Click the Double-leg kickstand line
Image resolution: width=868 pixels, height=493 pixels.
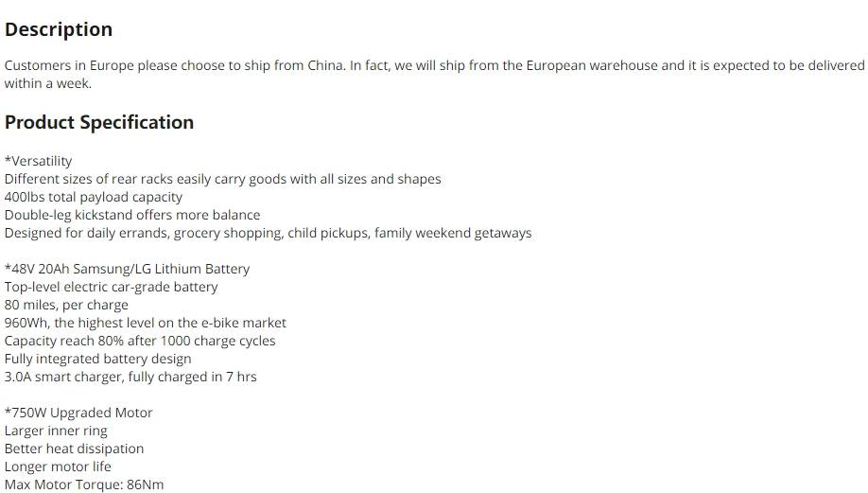[132, 215]
